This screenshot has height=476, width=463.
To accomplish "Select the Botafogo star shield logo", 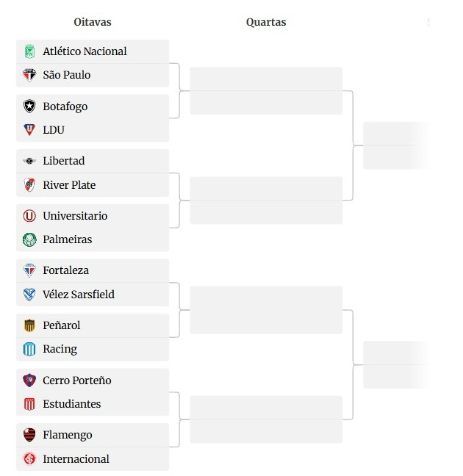I will point(29,107).
